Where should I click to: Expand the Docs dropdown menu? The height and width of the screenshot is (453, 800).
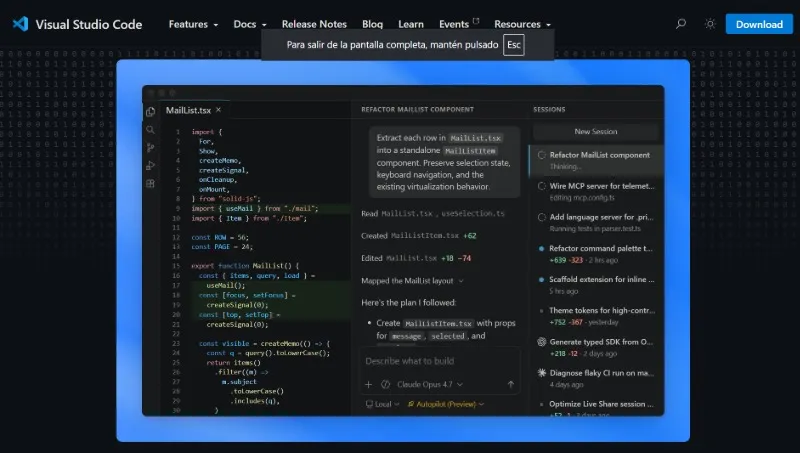coord(249,24)
